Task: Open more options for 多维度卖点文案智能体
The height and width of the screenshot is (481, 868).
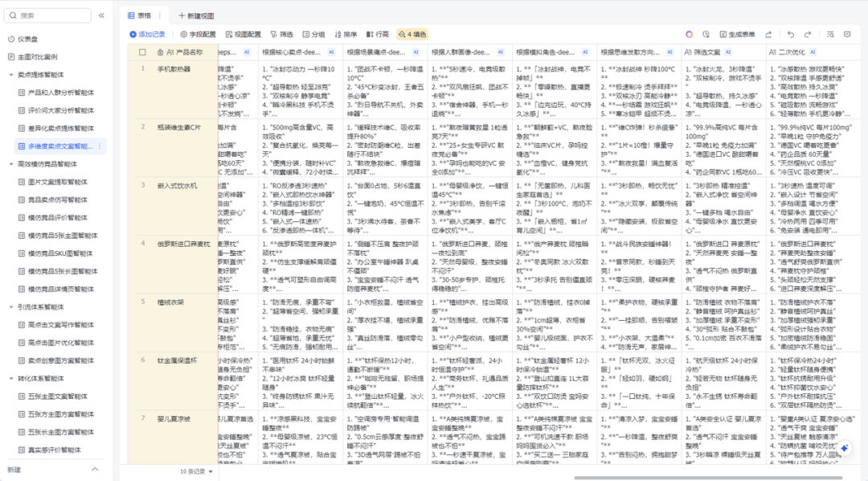Action: (x=100, y=146)
